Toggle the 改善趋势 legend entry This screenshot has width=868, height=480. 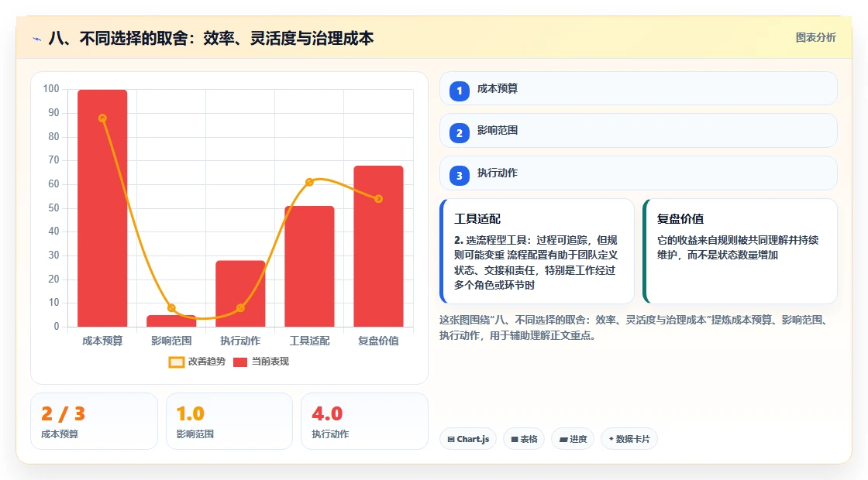coord(197,362)
